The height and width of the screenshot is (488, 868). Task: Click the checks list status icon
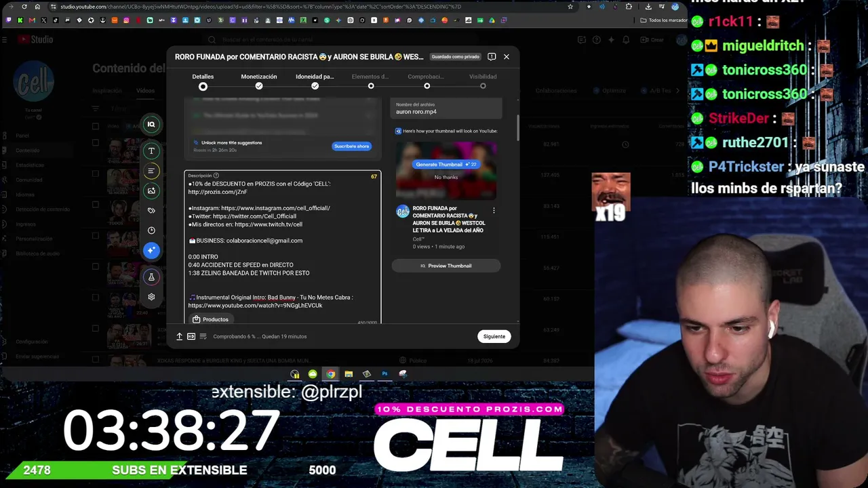click(203, 336)
